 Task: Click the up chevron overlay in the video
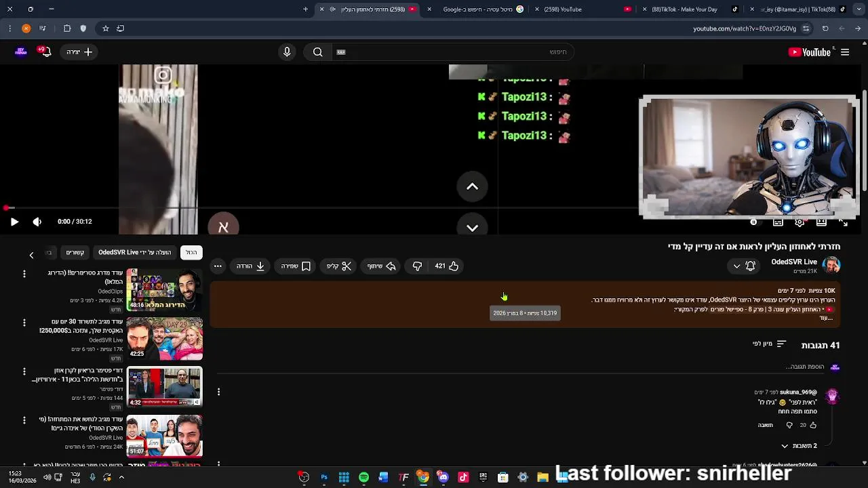473,186
